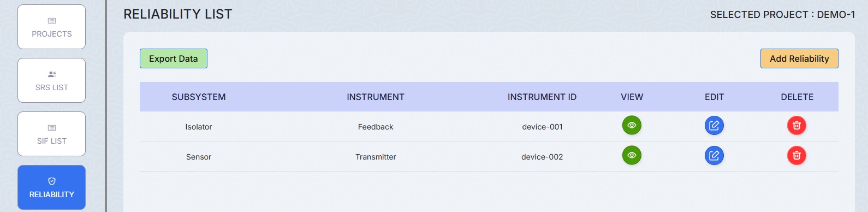Select the Isolator subsystem cell
The height and width of the screenshot is (212, 868).
point(199,127)
